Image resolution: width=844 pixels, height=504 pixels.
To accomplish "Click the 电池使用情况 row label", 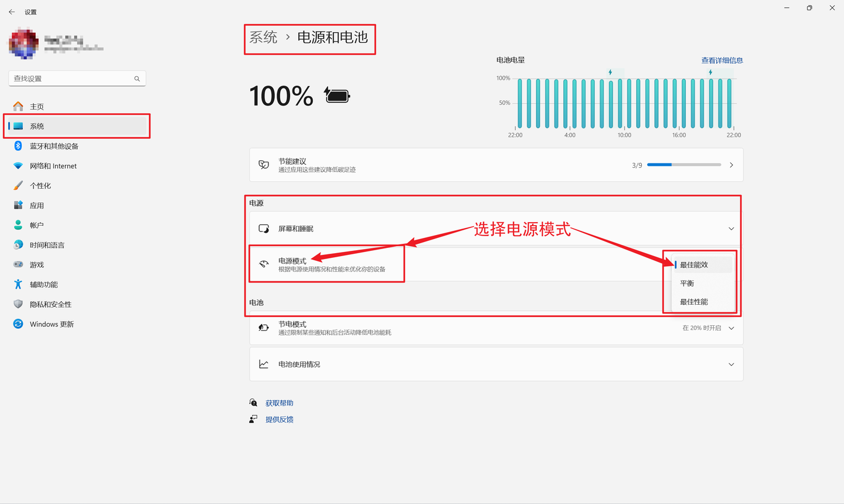I will [300, 365].
